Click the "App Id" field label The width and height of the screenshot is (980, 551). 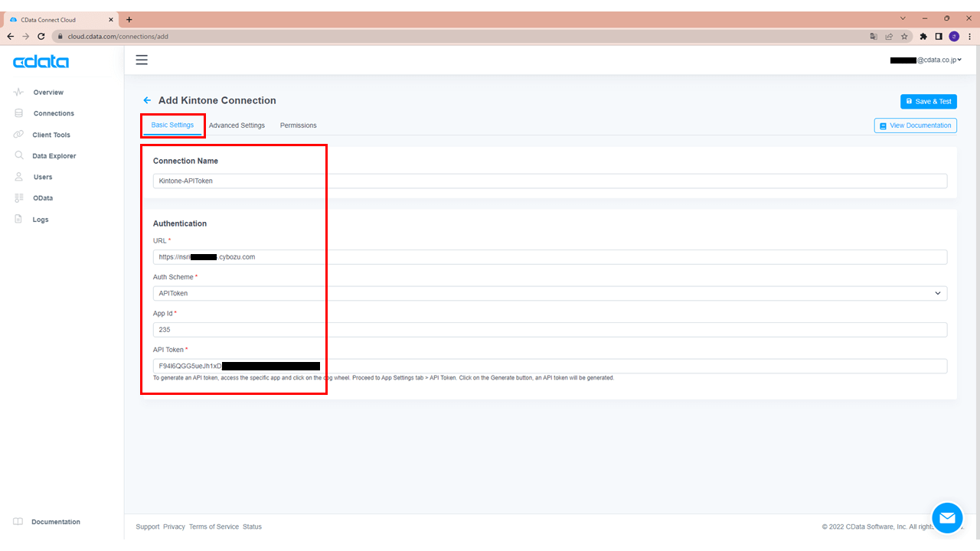163,313
